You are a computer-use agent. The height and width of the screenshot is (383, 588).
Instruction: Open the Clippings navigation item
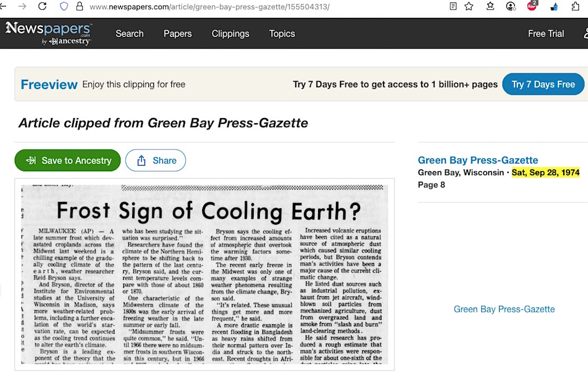click(x=230, y=34)
